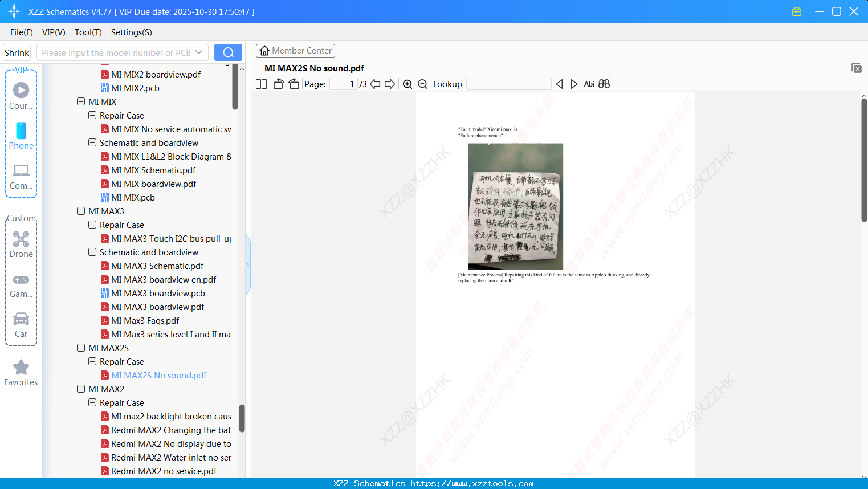Collapse Repair Case under MI MAX2

coord(92,403)
